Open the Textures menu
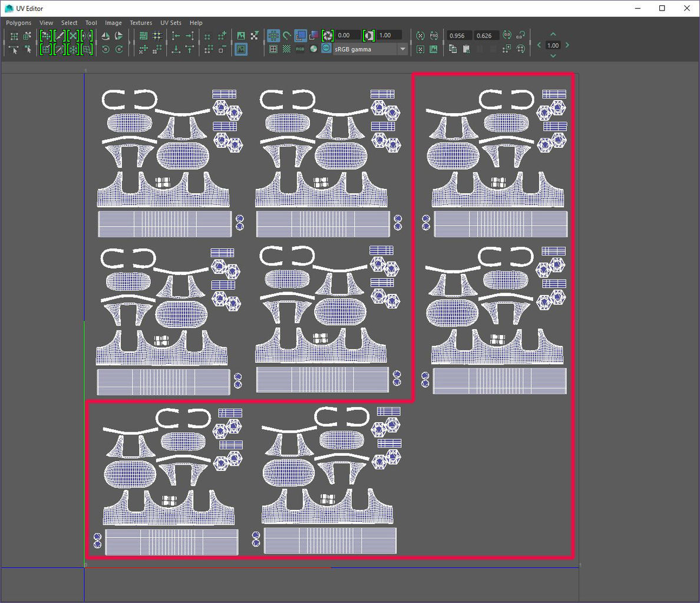700x603 pixels. [x=141, y=23]
